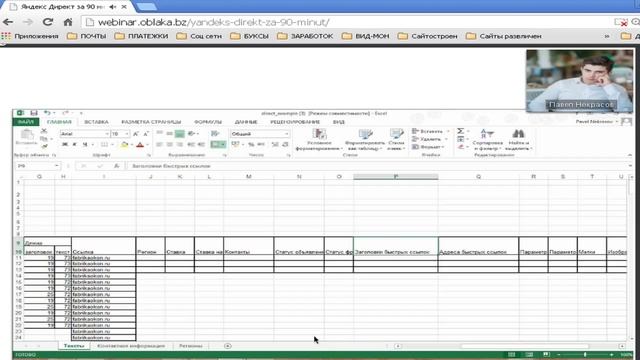Toggle middle vertical alignment button
Screen dimensions: 640x360
point(169,134)
